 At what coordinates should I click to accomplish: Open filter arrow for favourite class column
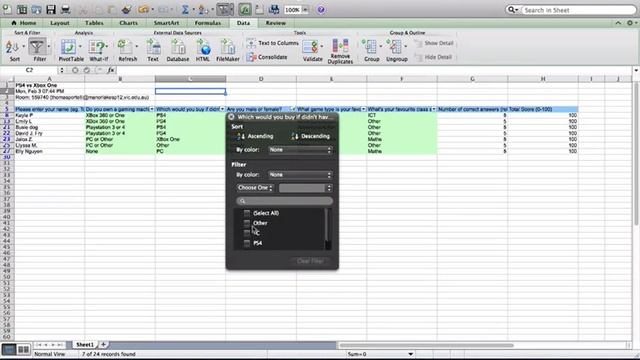pos(434,109)
